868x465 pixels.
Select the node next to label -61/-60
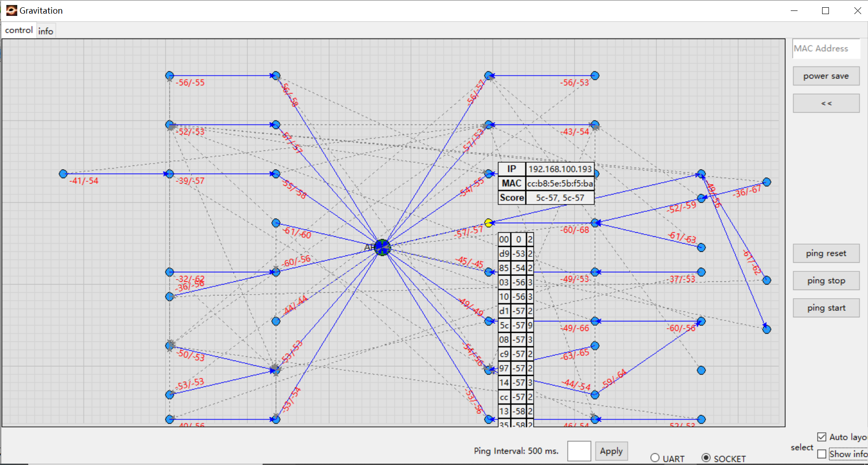[x=276, y=223]
